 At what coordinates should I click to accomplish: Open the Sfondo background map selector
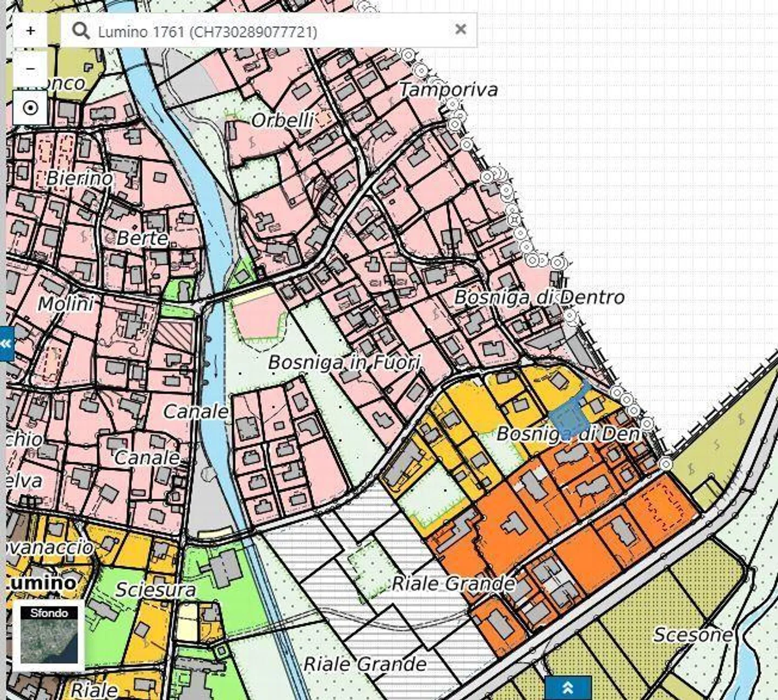click(49, 636)
